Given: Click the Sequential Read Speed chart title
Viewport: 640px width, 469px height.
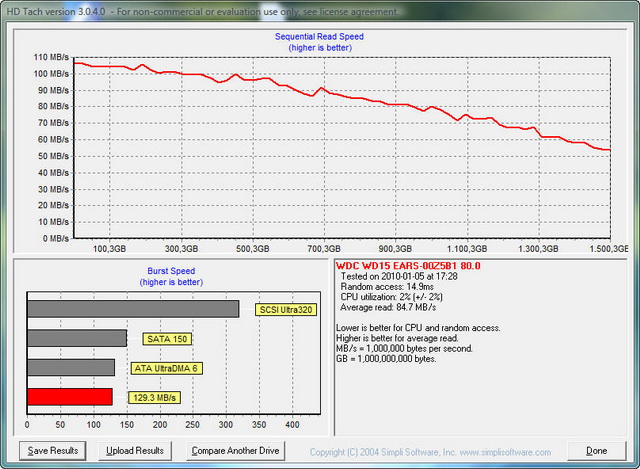Looking at the screenshot, I should 319,36.
